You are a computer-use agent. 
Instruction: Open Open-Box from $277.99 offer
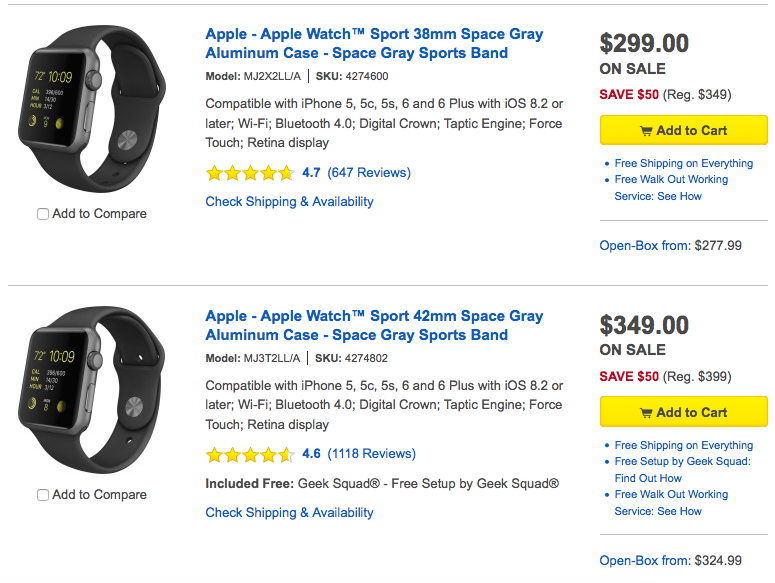670,246
